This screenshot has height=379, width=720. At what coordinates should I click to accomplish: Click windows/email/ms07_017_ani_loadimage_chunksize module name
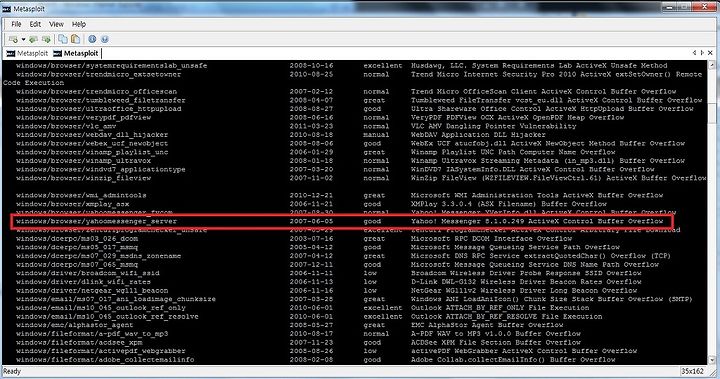[x=116, y=299]
